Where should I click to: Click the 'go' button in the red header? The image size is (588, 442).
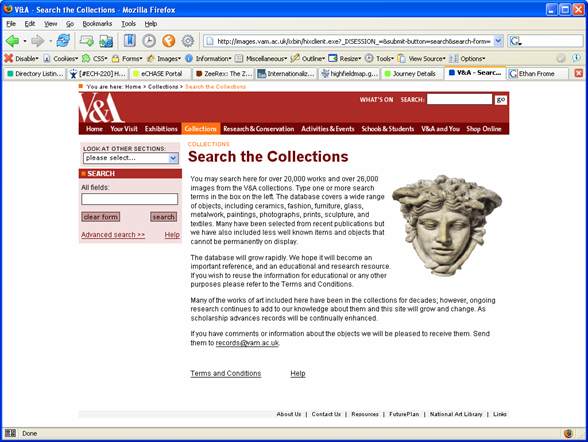click(x=501, y=99)
